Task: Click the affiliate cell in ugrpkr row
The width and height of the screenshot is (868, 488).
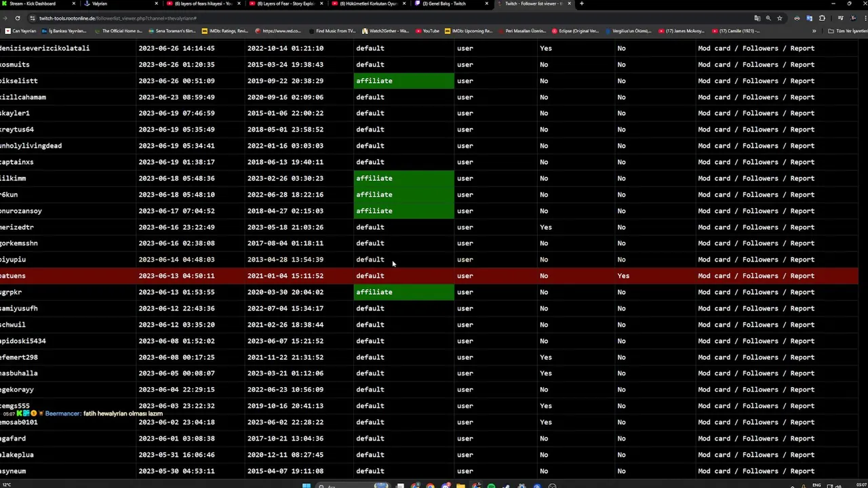Action: coord(404,292)
